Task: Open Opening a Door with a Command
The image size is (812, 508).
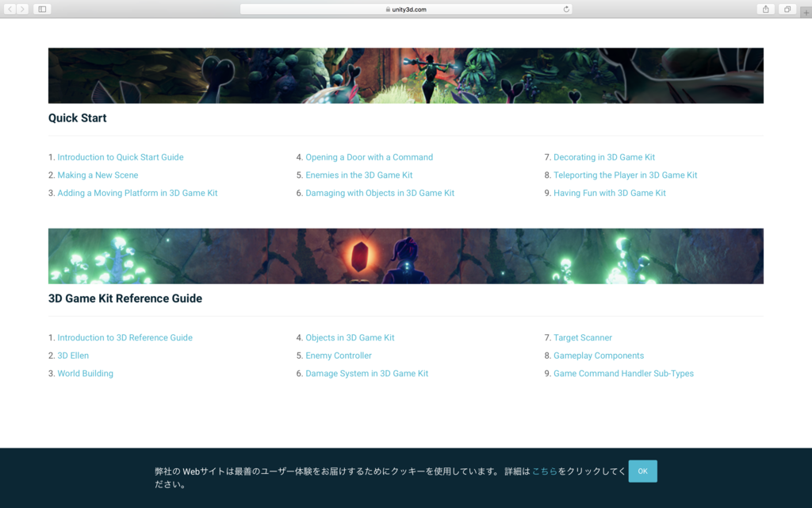Action: pos(370,157)
